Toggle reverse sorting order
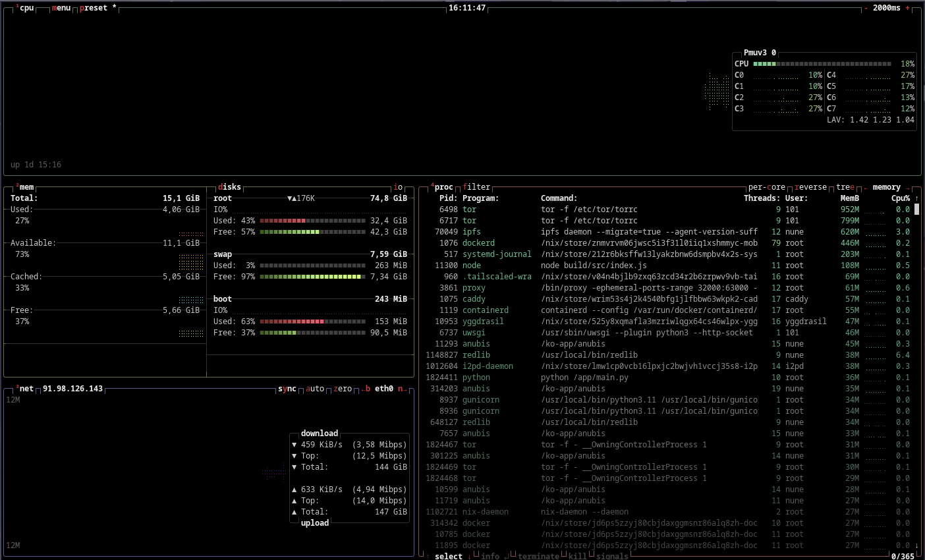925x560 pixels. (x=811, y=187)
